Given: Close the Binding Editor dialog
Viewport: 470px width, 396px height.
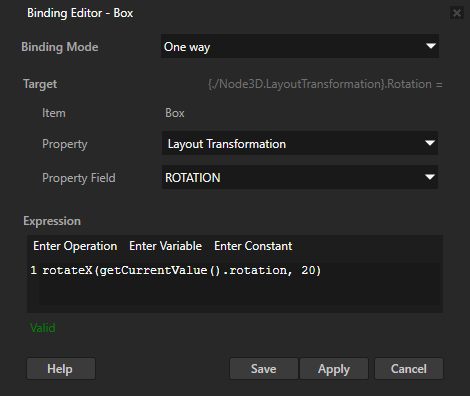Looking at the screenshot, I should click(x=456, y=13).
